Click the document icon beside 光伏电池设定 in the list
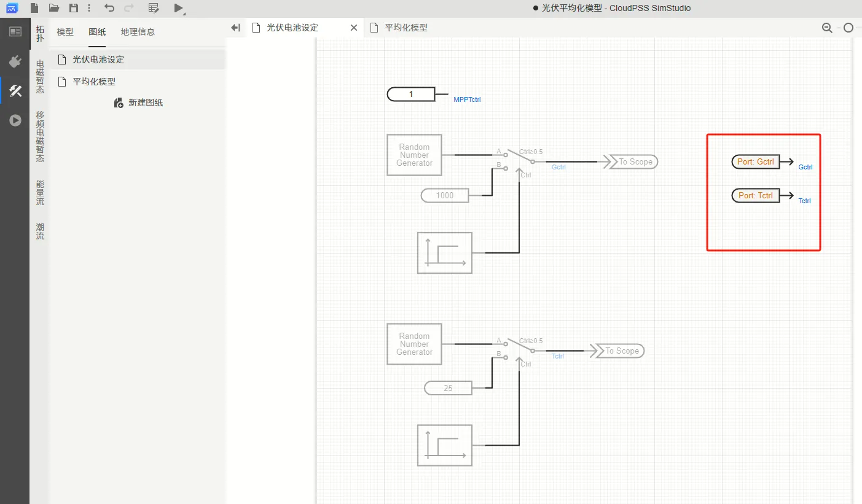This screenshot has width=862, height=504. point(61,60)
